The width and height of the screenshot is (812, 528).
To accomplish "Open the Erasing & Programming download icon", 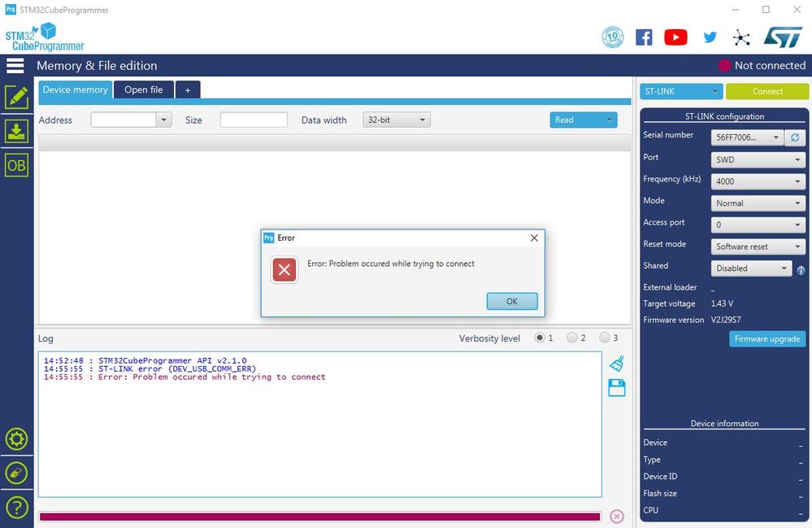I will 16,131.
